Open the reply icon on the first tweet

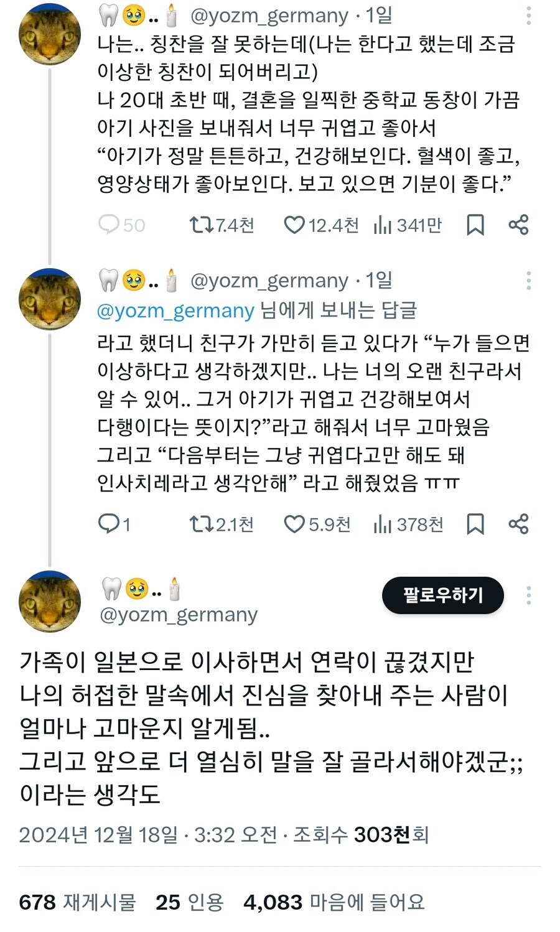(110, 225)
